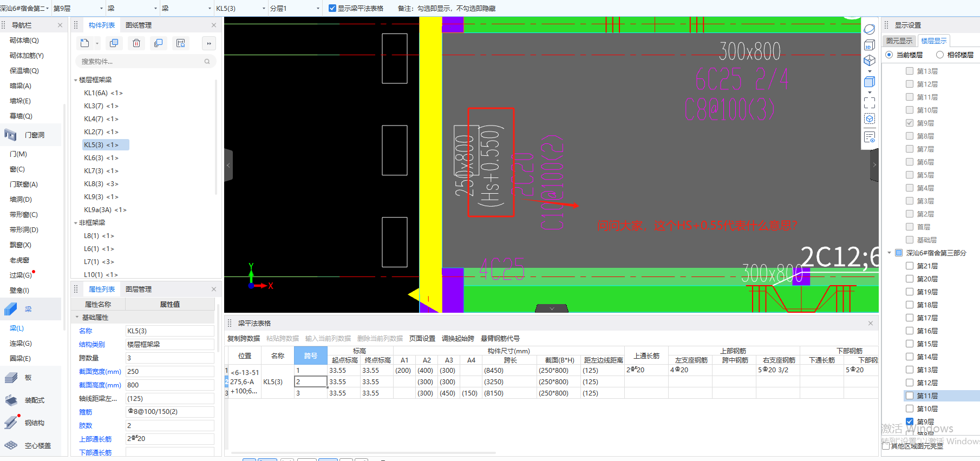Click the 页面设置 button
This screenshot has height=461, width=980.
pos(422,338)
